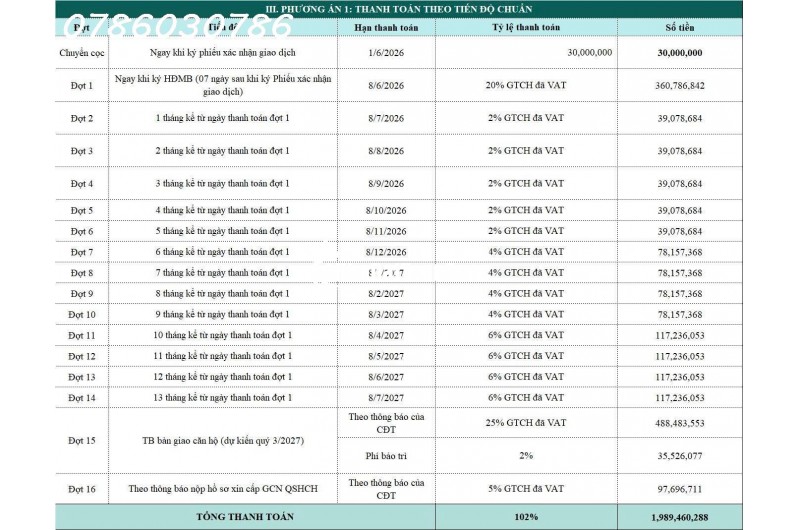
Task: Select the '25% GTCH đã VAT' cell
Action: (526, 423)
